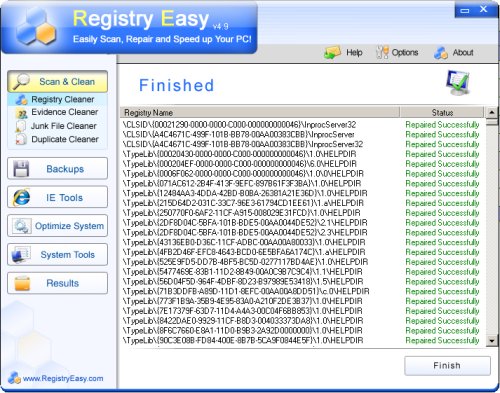Image resolution: width=500 pixels, height=393 pixels.
Task: Click the About cubes icon
Action: pyautogui.click(x=441, y=53)
